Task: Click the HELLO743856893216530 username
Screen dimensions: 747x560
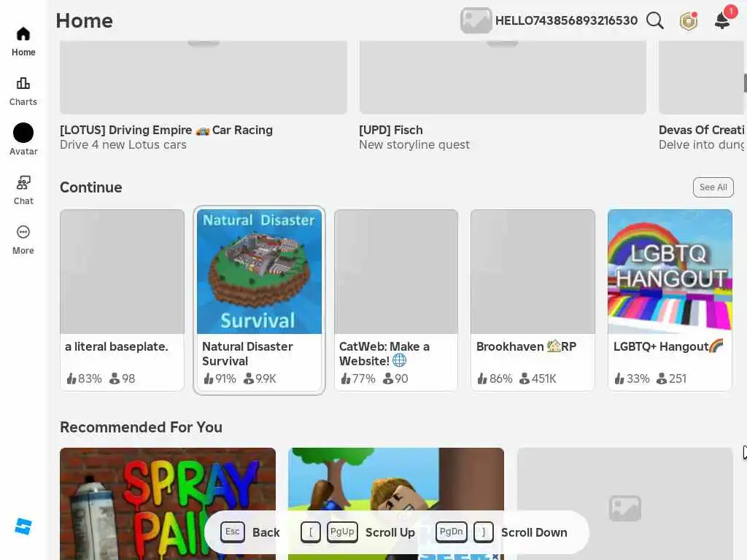Action: point(566,20)
